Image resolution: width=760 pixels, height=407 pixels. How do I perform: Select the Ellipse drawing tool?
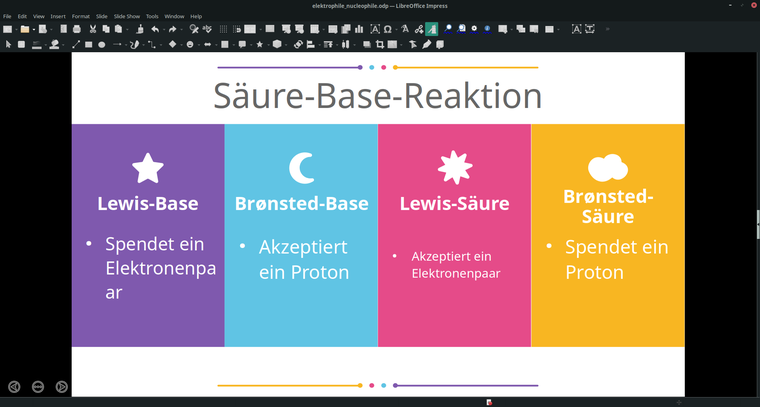pos(102,44)
